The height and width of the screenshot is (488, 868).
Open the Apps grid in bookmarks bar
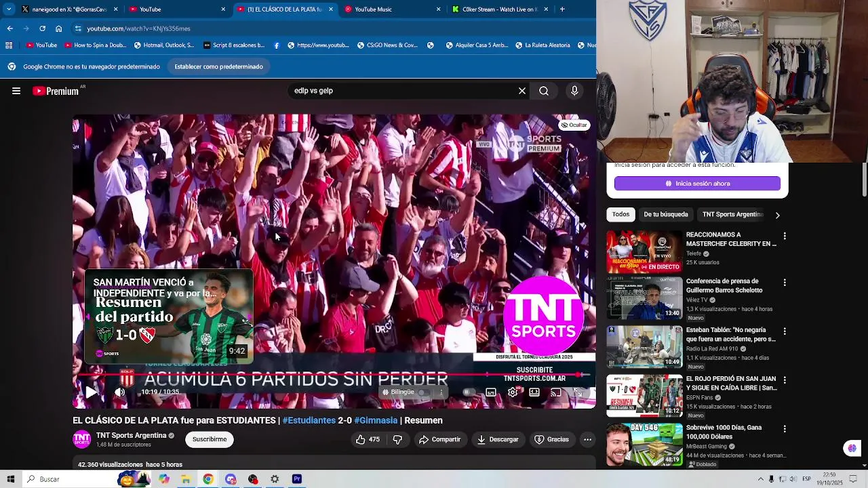pyautogui.click(x=9, y=45)
